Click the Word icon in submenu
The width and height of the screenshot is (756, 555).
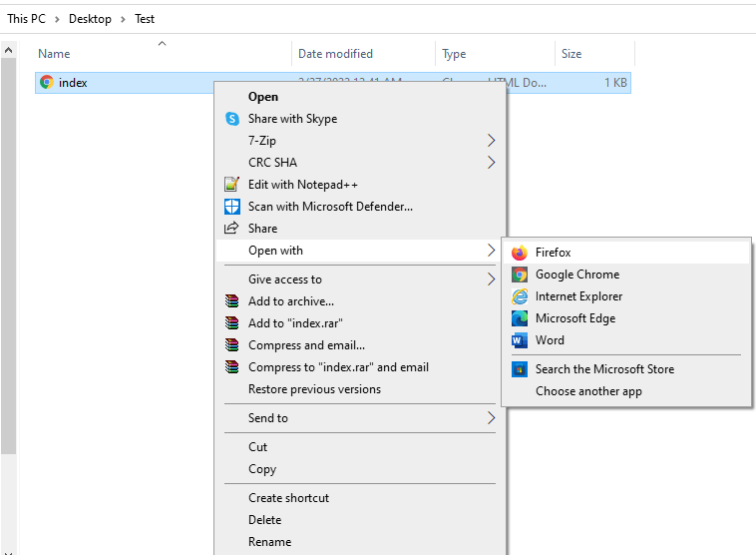519,340
